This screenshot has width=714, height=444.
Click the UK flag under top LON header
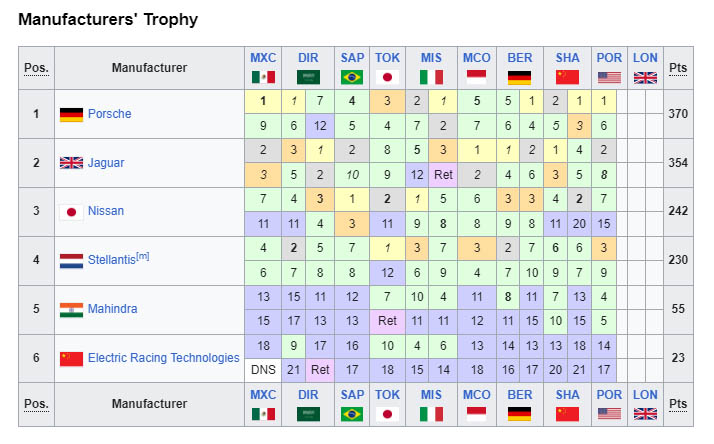645,78
